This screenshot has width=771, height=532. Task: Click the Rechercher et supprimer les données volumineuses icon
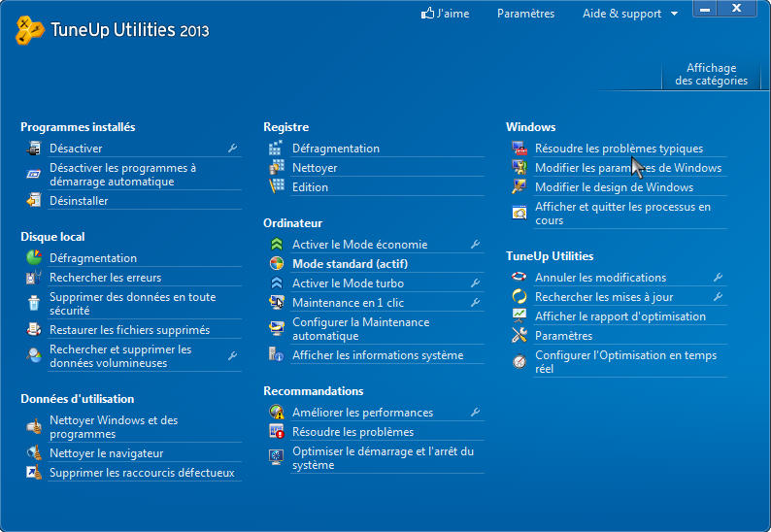click(33, 355)
